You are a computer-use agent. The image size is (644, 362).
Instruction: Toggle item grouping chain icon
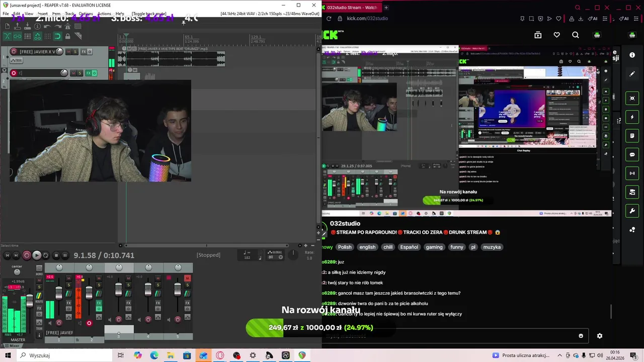pyautogui.click(x=18, y=36)
